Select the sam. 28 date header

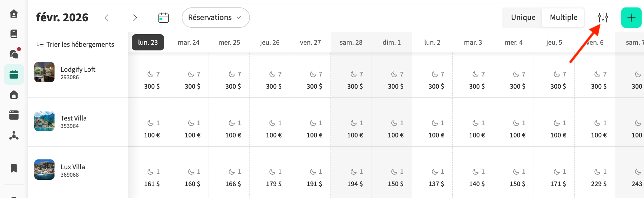point(351,42)
